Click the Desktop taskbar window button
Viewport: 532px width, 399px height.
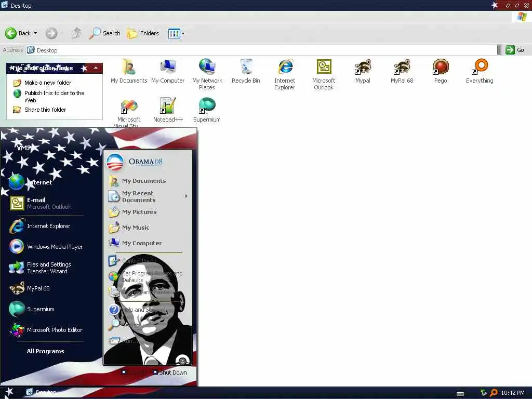pyautogui.click(x=43, y=392)
